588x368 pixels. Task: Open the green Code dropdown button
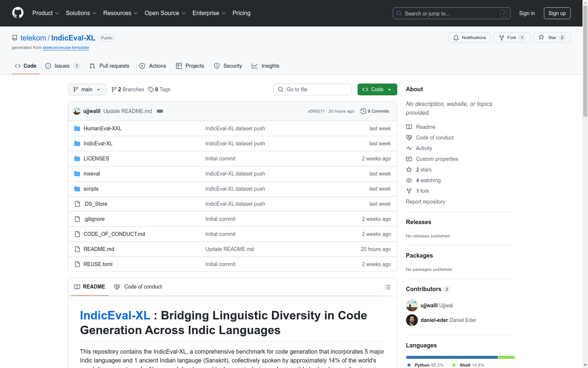click(377, 89)
